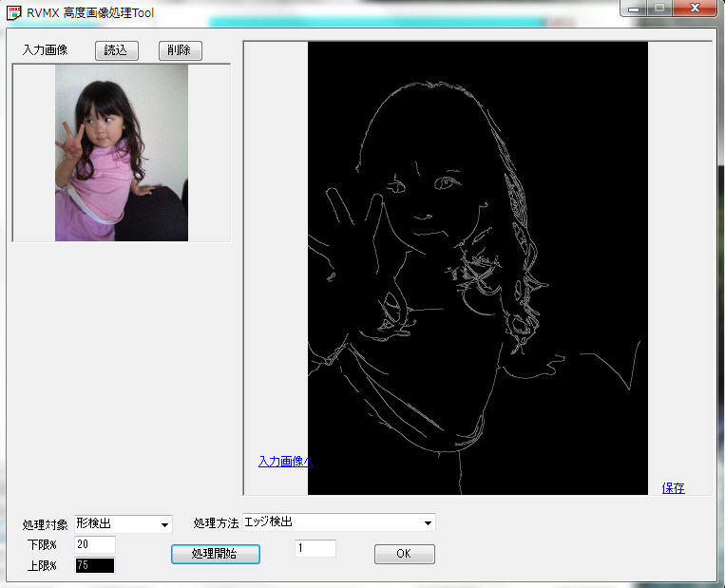The height and width of the screenshot is (588, 725).
Task: Focus the 下限% field containing 20
Action: pyautogui.click(x=94, y=545)
